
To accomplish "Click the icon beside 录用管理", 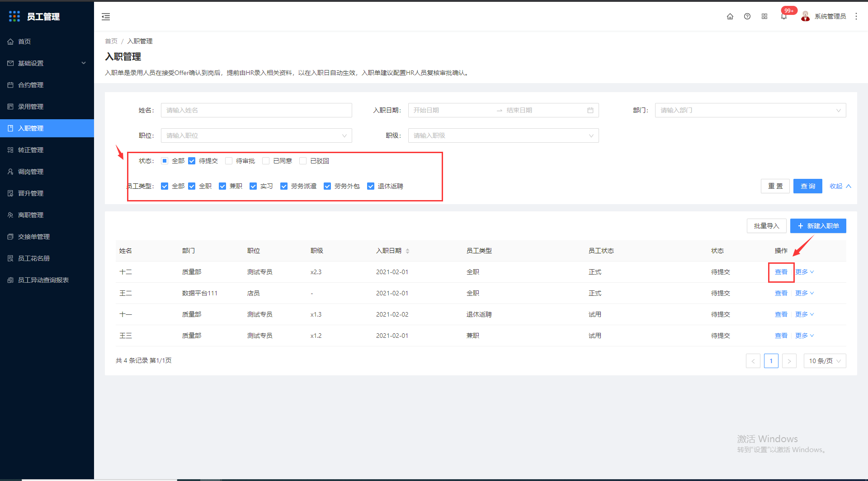I will tap(10, 107).
